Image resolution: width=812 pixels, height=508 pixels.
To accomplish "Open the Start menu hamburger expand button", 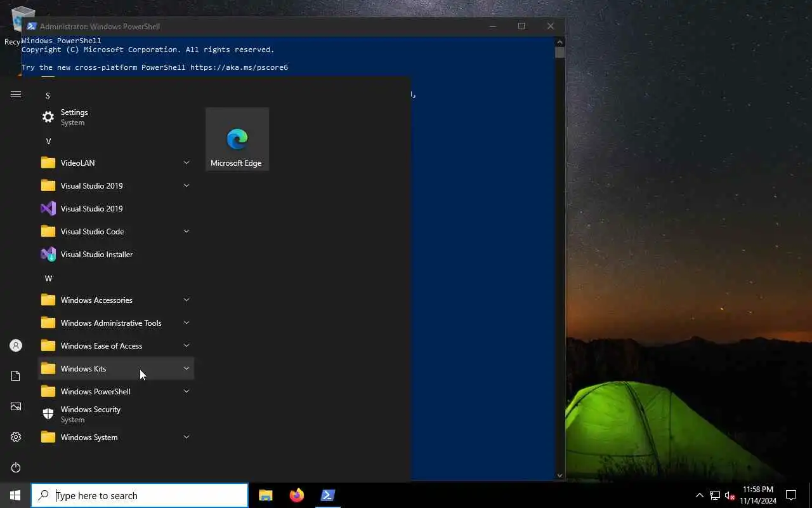I will pos(16,95).
